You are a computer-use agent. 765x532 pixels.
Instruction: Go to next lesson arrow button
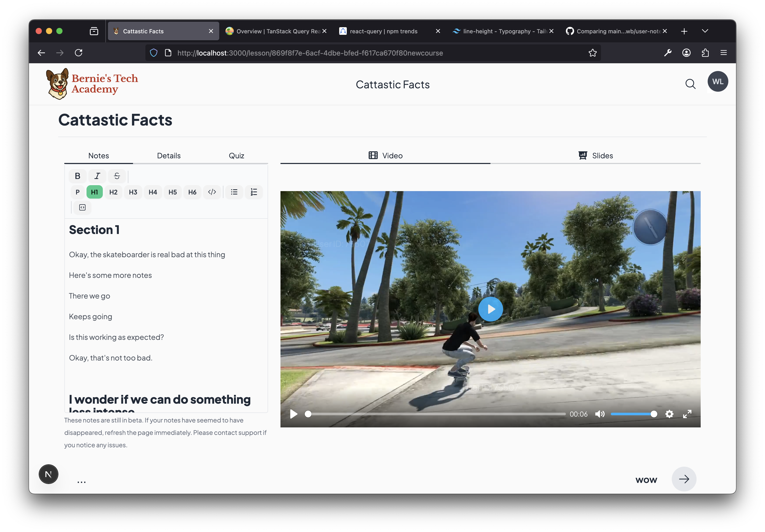coord(684,479)
